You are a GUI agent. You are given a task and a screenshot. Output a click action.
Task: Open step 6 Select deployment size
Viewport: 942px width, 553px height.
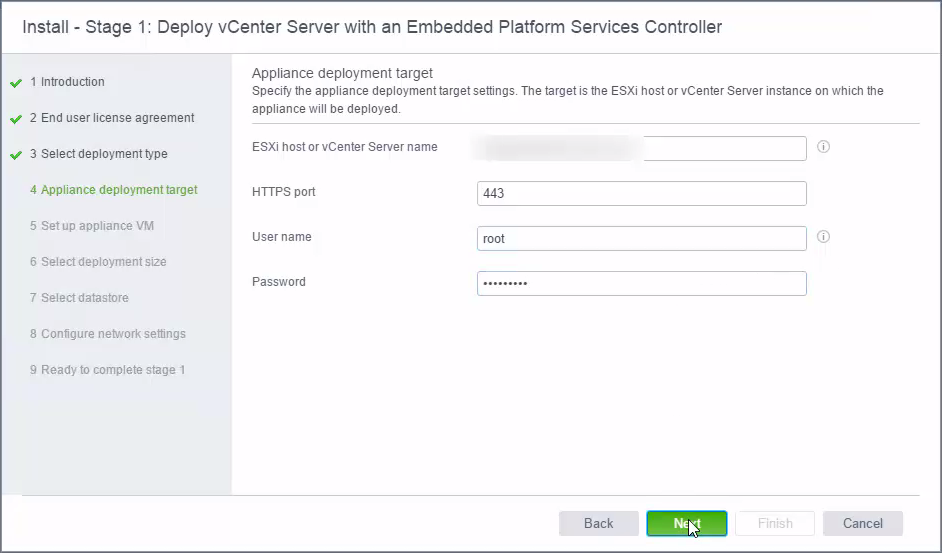[x=99, y=262]
